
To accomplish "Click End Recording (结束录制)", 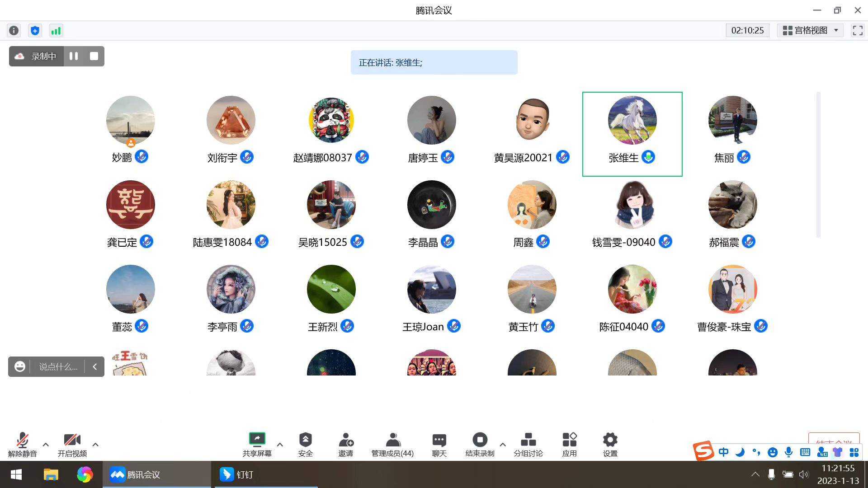I will 480,444.
